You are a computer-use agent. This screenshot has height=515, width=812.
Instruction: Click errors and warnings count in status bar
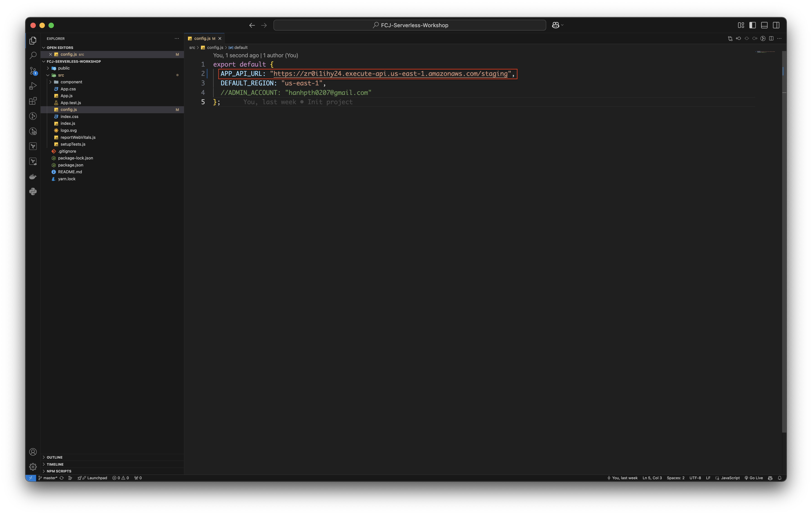(x=121, y=478)
